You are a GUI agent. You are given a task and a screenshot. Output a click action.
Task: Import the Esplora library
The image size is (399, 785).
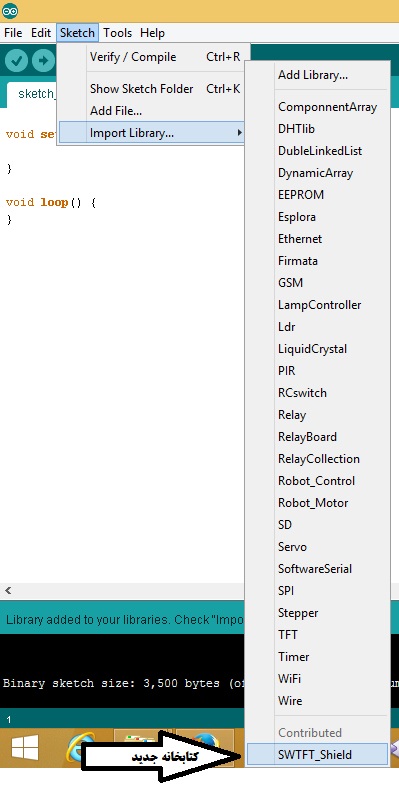[x=317, y=217]
